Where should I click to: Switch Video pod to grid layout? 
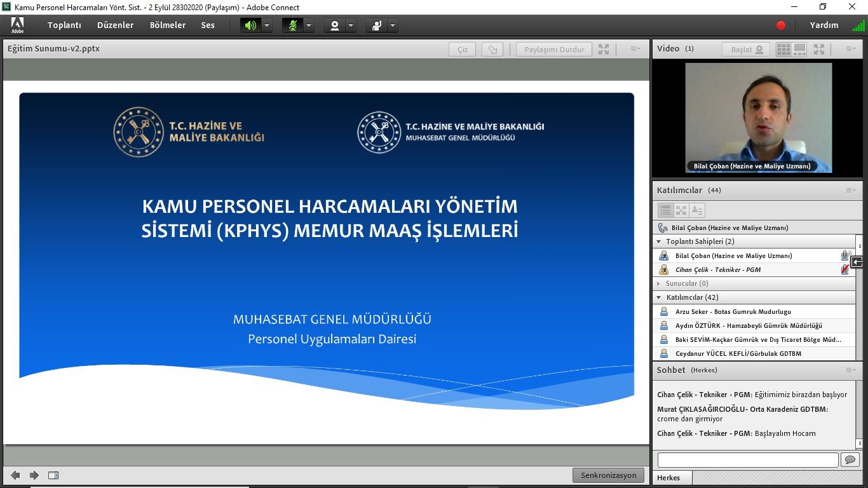tap(783, 49)
